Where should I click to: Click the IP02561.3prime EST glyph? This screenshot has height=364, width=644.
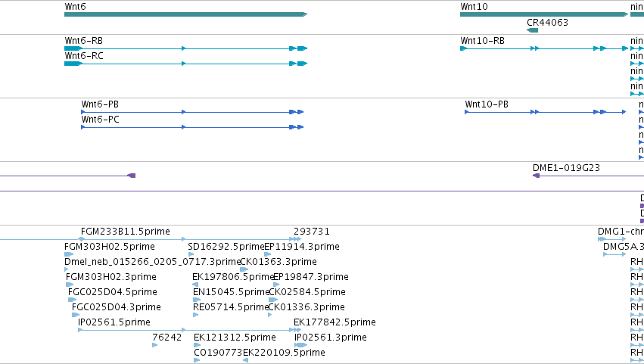pyautogui.click(x=300, y=345)
